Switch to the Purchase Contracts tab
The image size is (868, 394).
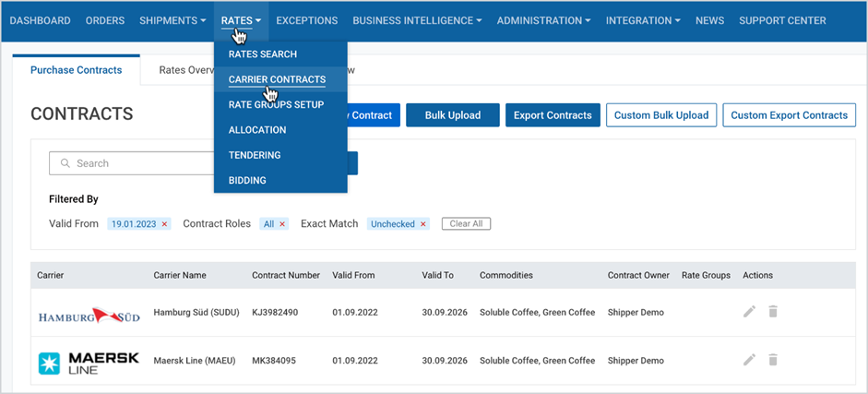point(77,70)
